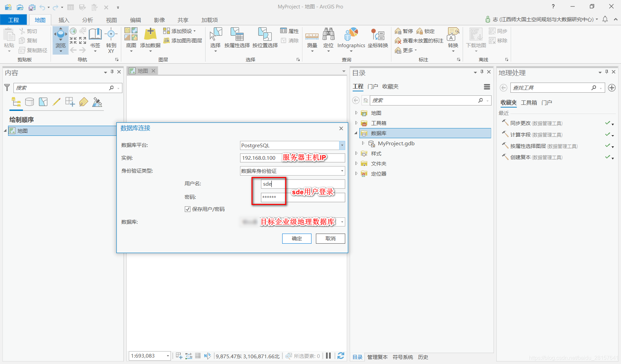
Task: Pause drawing with the status bar pause icon
Action: [328, 356]
